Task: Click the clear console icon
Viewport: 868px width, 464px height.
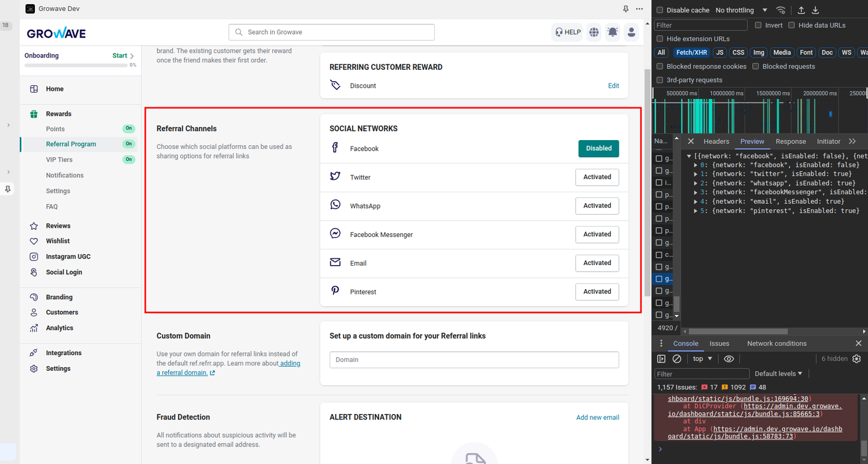Action: click(677, 359)
